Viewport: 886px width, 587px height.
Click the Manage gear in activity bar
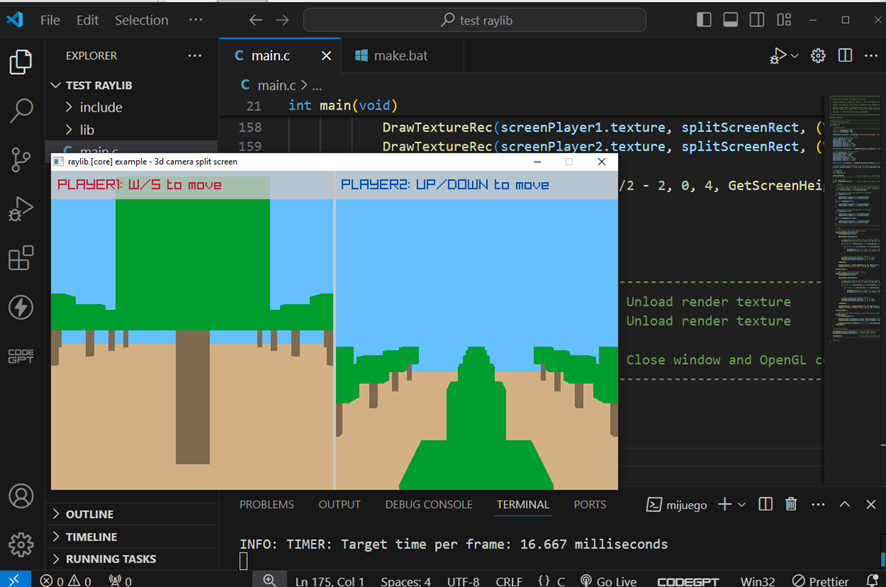(x=21, y=544)
